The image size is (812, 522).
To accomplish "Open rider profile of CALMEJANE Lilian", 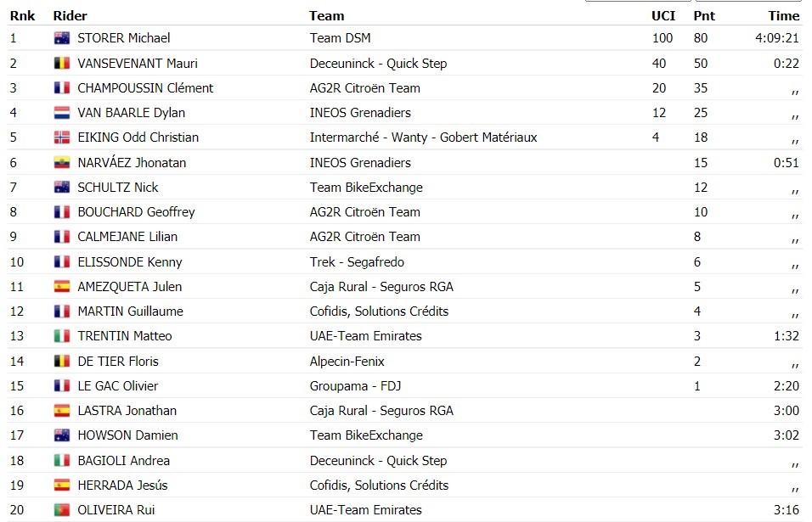I will click(x=127, y=237).
